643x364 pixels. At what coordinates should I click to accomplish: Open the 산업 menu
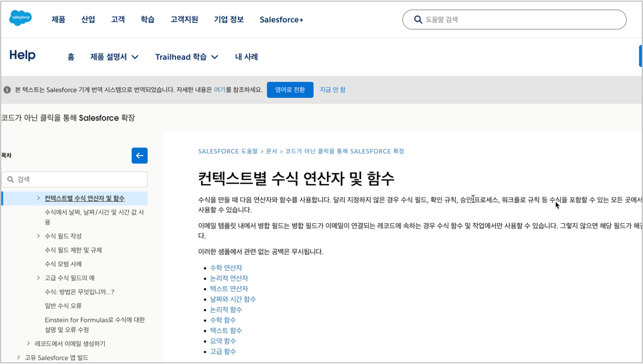point(88,19)
